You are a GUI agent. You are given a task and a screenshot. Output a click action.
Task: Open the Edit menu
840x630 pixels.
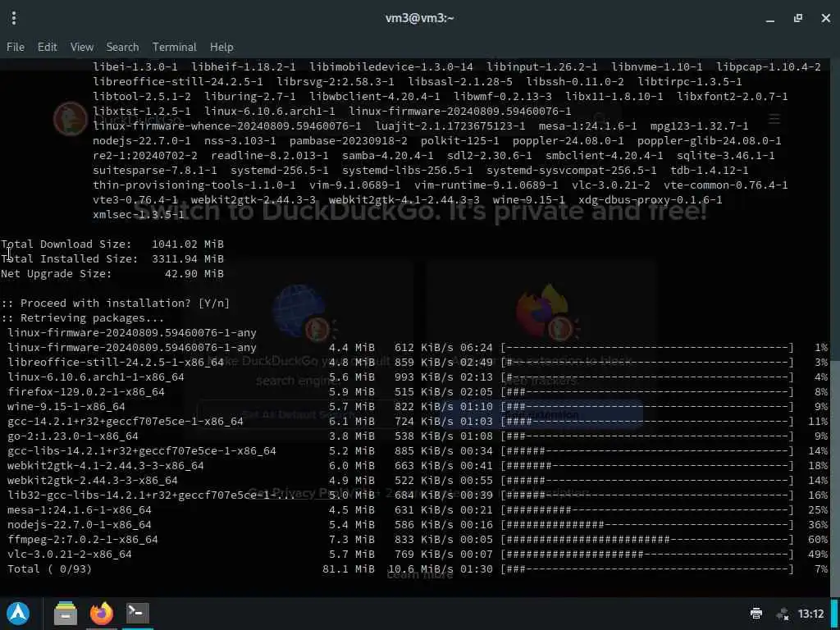tap(47, 47)
